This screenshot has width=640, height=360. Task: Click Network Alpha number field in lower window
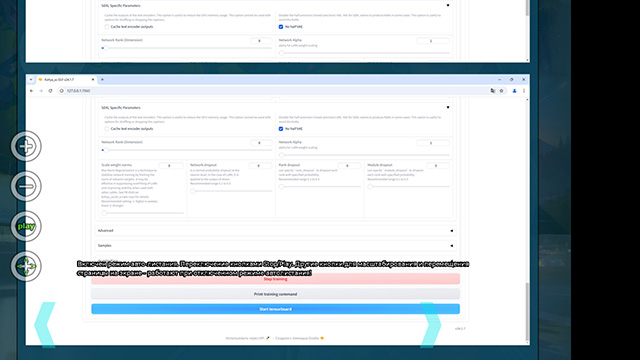click(x=433, y=143)
